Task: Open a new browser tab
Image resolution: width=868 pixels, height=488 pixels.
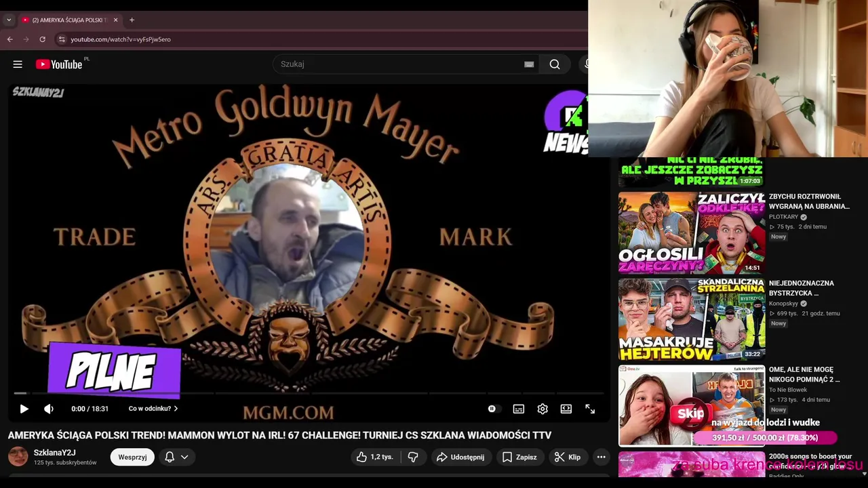Action: coord(132,20)
